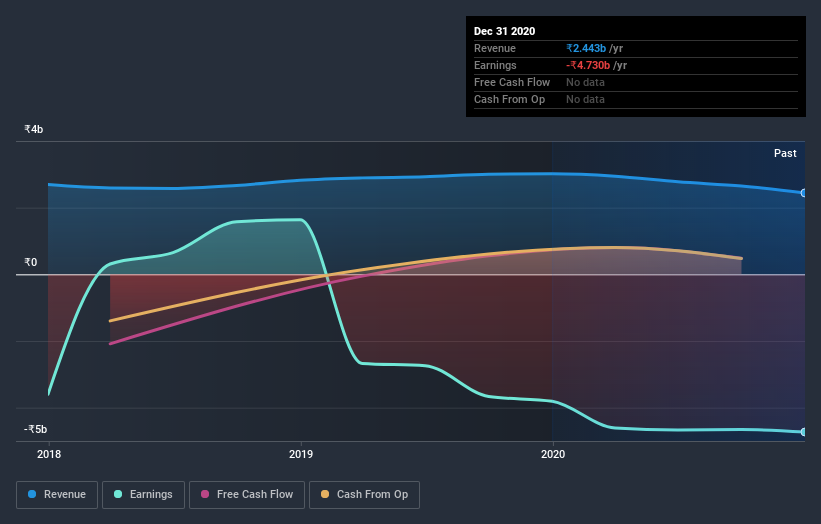The width and height of the screenshot is (821, 524).
Task: Click the teal Earnings legend dot
Action: click(x=118, y=494)
